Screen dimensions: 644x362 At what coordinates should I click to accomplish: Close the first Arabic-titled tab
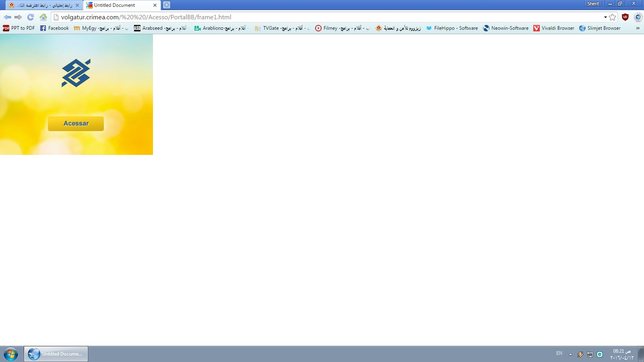pyautogui.click(x=77, y=5)
